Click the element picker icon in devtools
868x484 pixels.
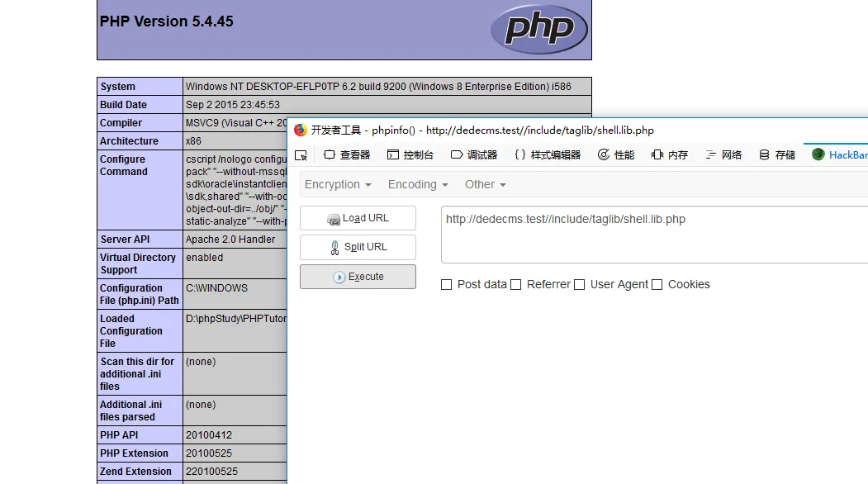[x=301, y=154]
